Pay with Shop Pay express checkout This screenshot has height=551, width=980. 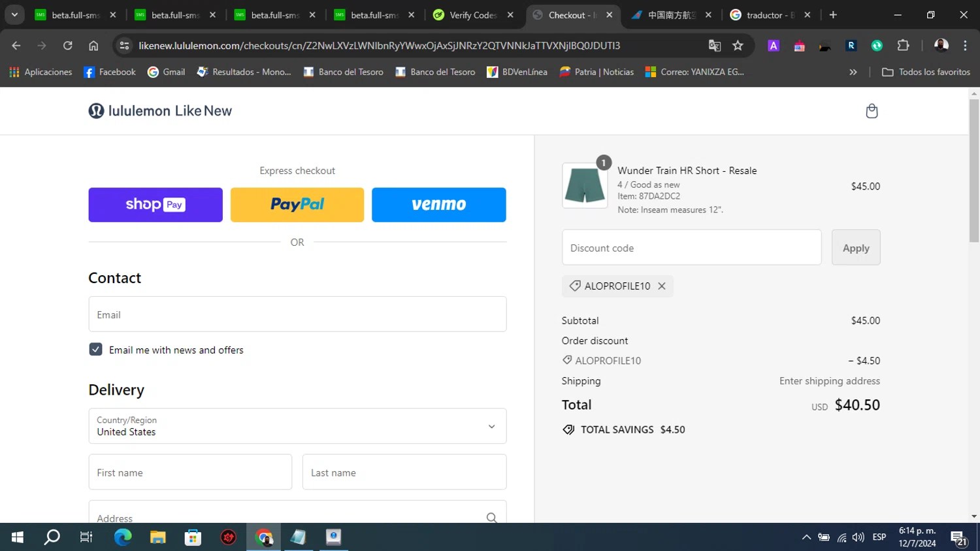tap(155, 205)
